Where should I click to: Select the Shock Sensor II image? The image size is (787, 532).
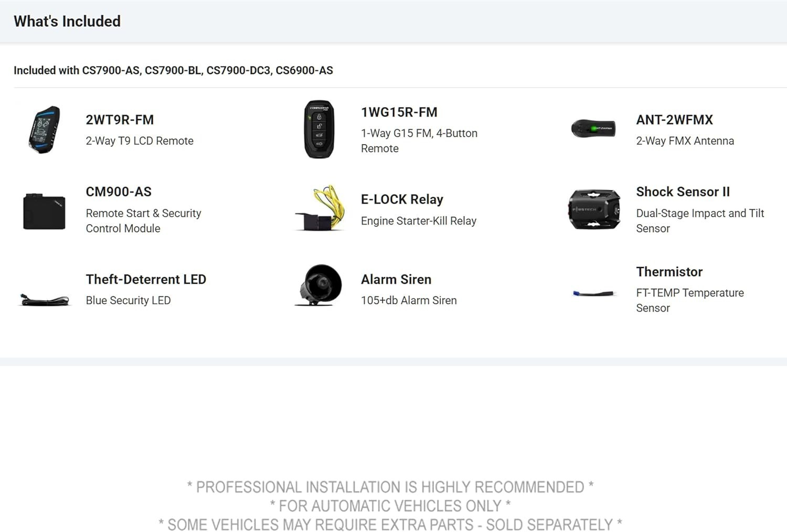pos(594,209)
